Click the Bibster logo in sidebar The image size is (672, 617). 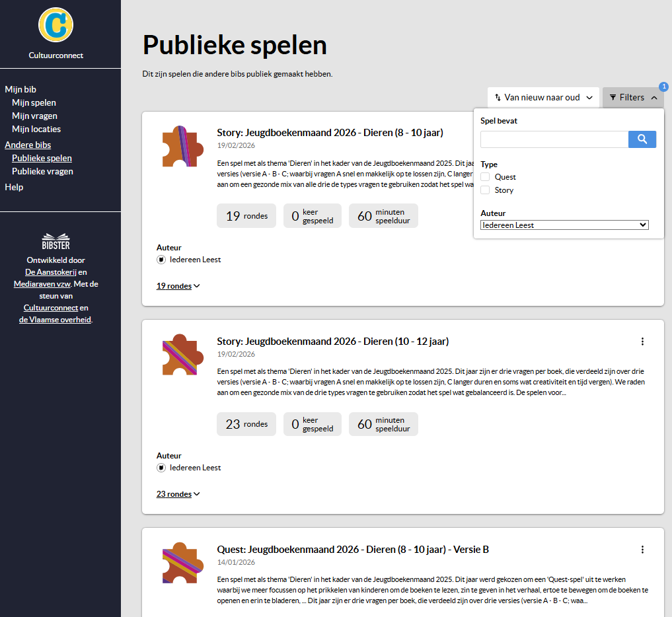(56, 241)
